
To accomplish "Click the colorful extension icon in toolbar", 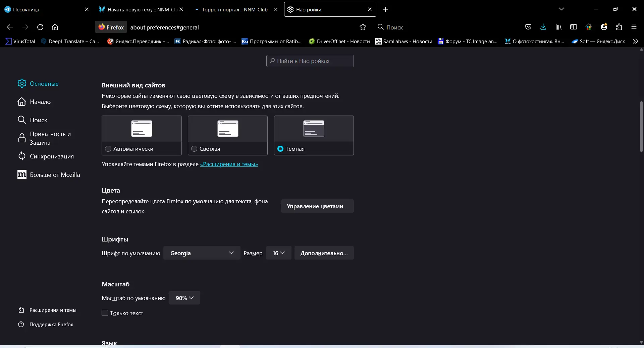I will [x=589, y=27].
